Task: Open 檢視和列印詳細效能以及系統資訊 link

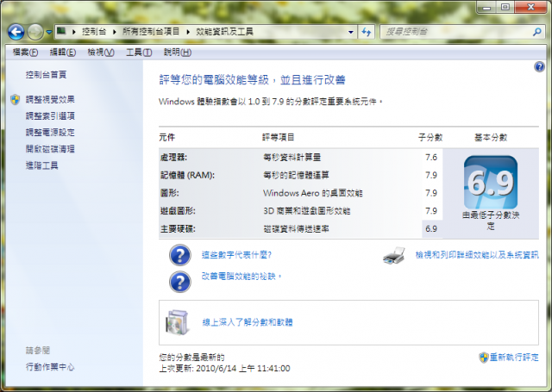Action: [477, 255]
